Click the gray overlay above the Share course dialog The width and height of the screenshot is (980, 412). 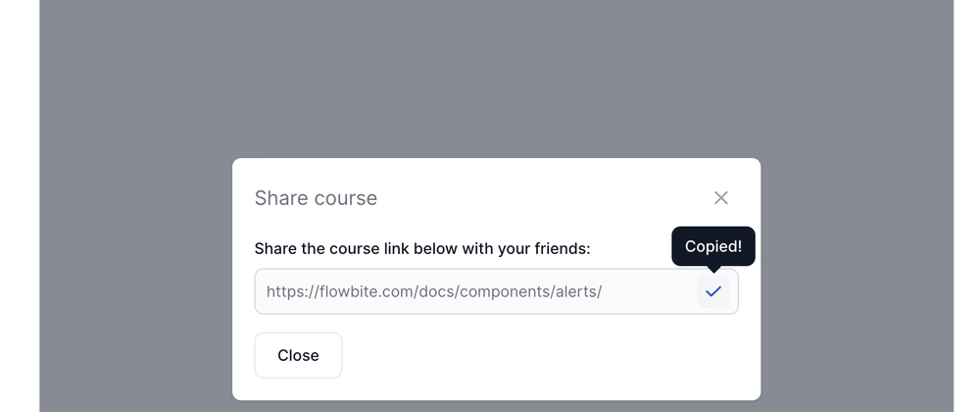pyautogui.click(x=496, y=75)
